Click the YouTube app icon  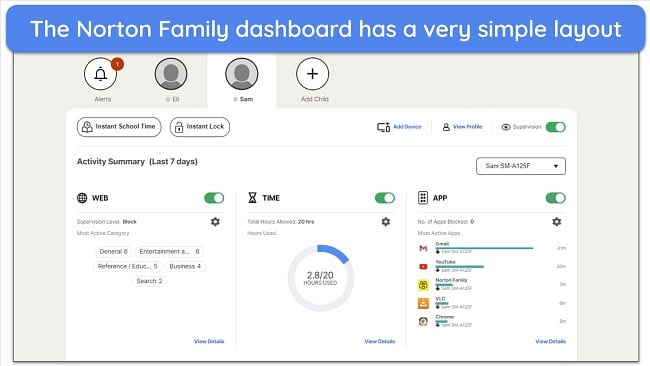coord(423,267)
